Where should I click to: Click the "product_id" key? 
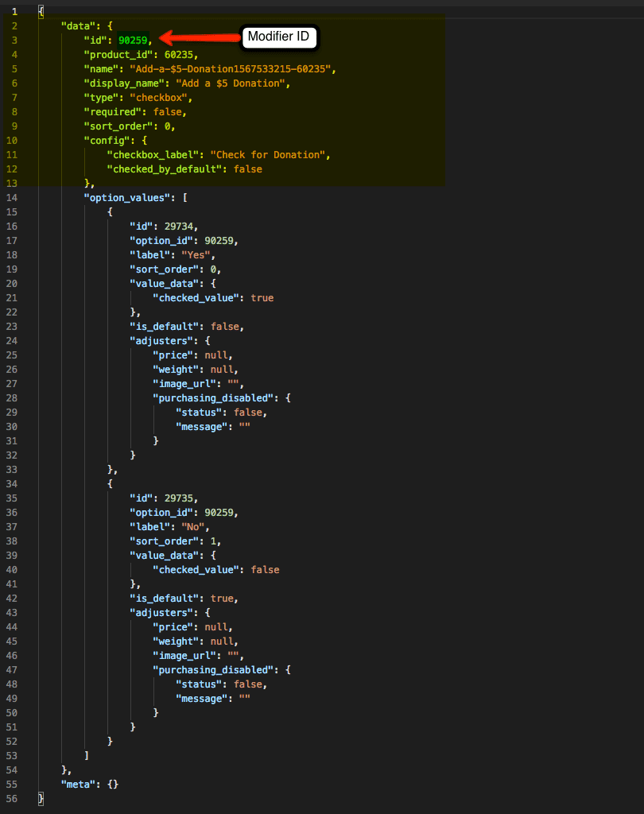click(118, 55)
